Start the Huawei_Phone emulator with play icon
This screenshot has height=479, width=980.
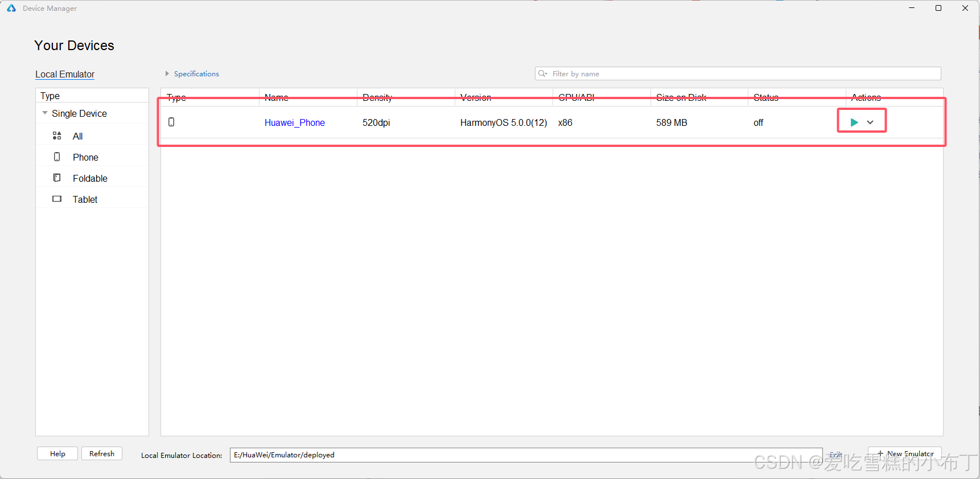(854, 122)
